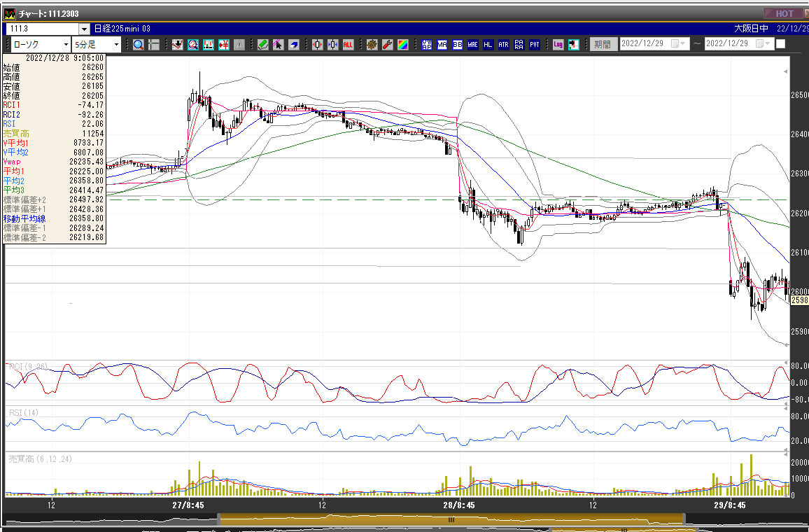Click the current price tag 2598

pos(800,300)
